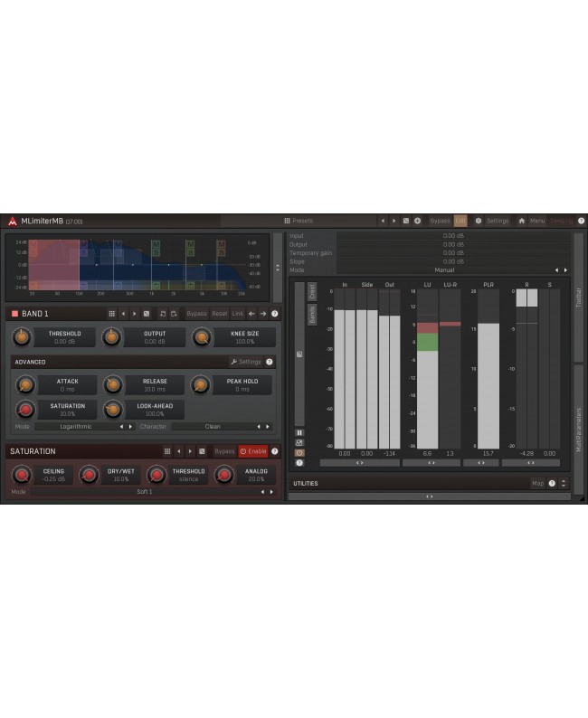This screenshot has width=588, height=718.
Task: Switch Clean character to next option arrow
Action: coord(268,426)
